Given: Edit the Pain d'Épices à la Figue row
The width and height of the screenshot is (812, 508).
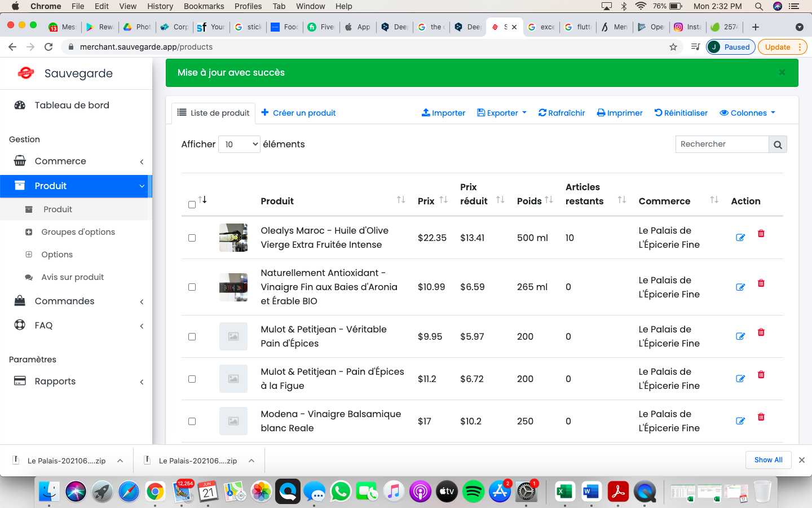Looking at the screenshot, I should point(740,379).
